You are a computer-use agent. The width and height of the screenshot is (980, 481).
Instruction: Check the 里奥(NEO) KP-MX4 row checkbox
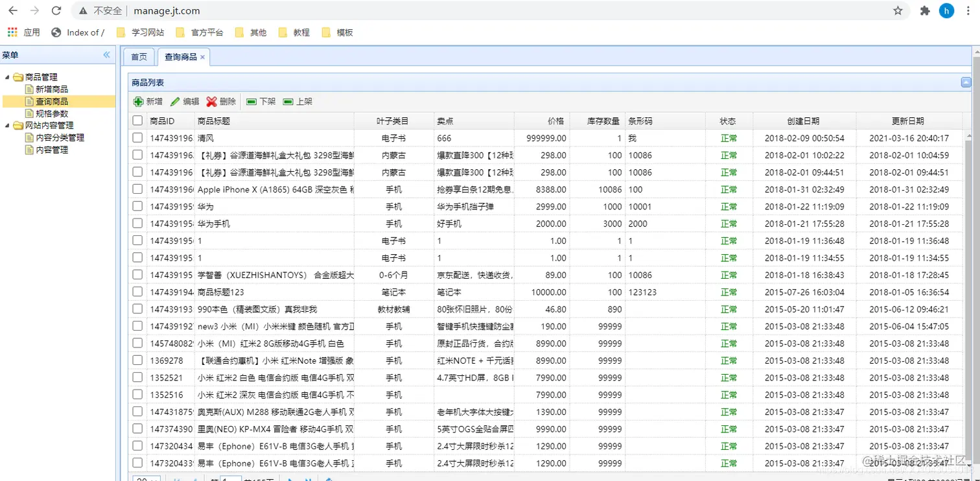pyautogui.click(x=137, y=428)
